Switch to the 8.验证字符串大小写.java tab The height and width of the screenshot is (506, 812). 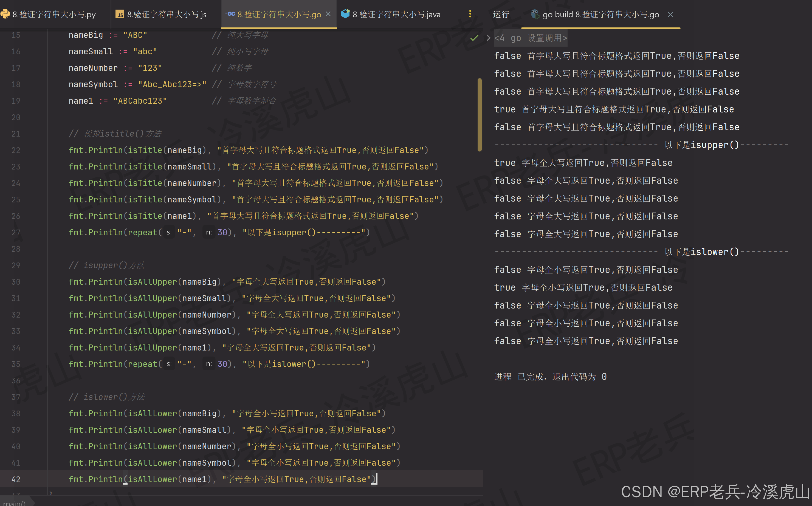[396, 14]
